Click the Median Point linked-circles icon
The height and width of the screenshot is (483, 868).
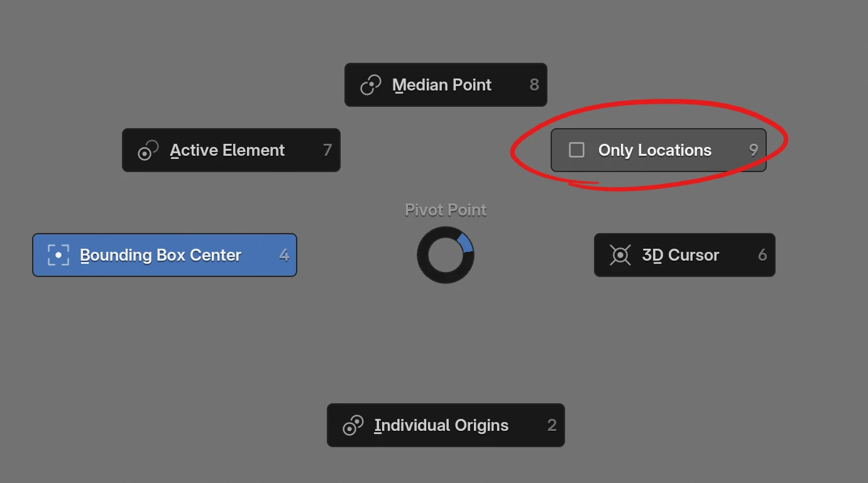tap(370, 85)
